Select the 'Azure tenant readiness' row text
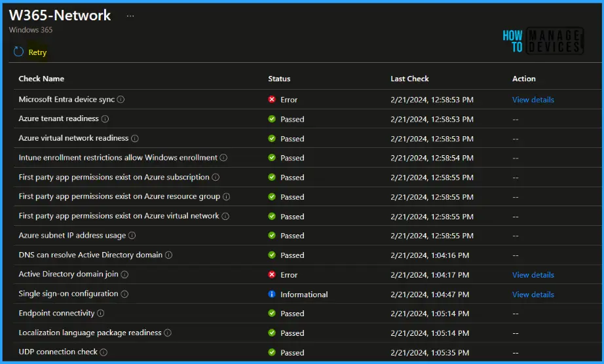Image resolution: width=604 pixels, height=364 pixels. coord(58,118)
